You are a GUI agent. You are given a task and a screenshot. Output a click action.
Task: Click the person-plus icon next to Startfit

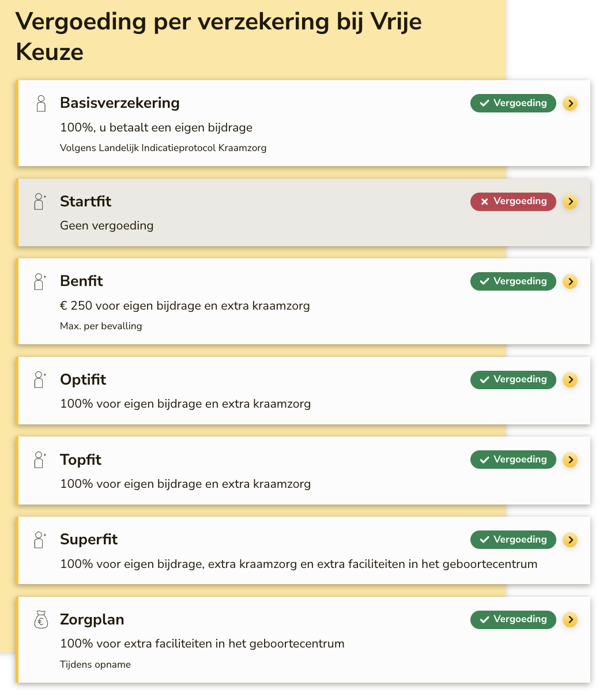point(40,202)
